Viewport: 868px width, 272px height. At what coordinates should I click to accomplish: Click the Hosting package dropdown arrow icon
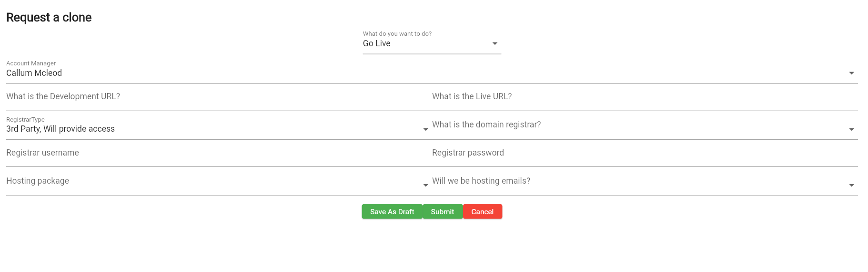[425, 185]
